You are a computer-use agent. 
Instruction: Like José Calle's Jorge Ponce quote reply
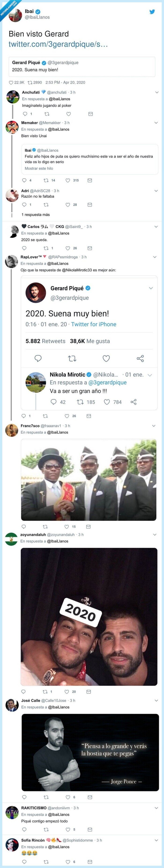tap(68, 797)
